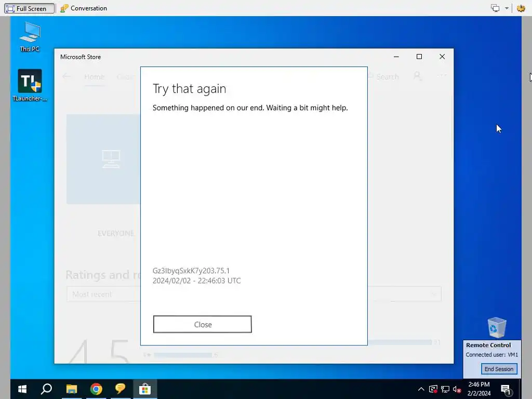The image size is (532, 399).
Task: Click the monitor selection icon in viewer toolbar
Action: [x=495, y=8]
